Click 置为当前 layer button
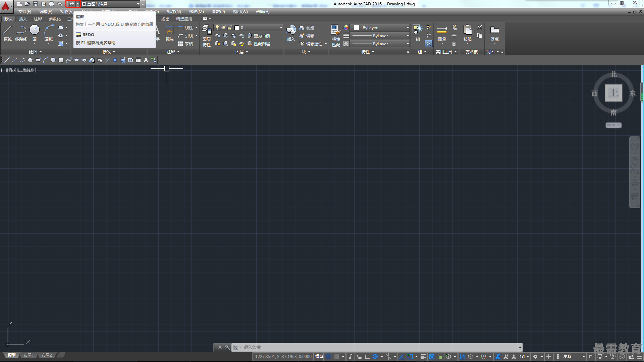Screen dimensions: 644x362 pos(259,36)
